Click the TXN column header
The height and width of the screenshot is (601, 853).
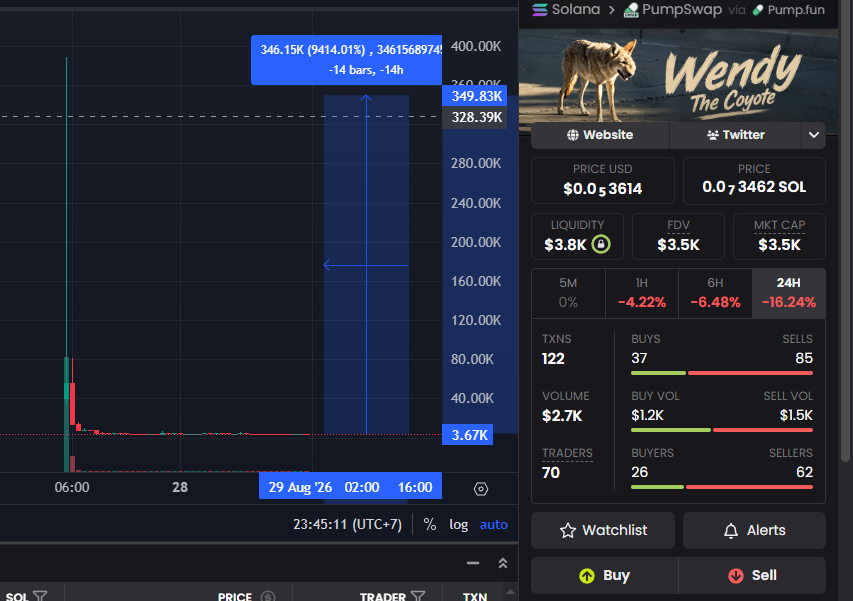click(x=475, y=597)
